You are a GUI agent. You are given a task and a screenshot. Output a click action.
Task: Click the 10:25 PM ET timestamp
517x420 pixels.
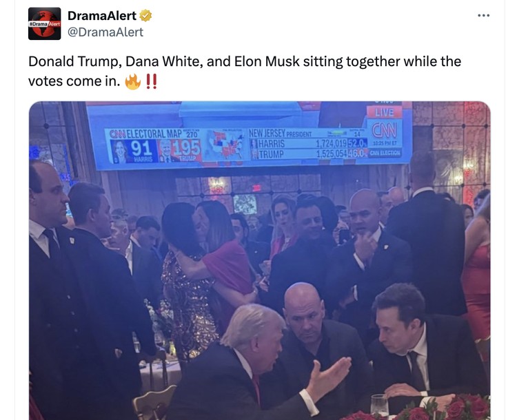pos(385,144)
